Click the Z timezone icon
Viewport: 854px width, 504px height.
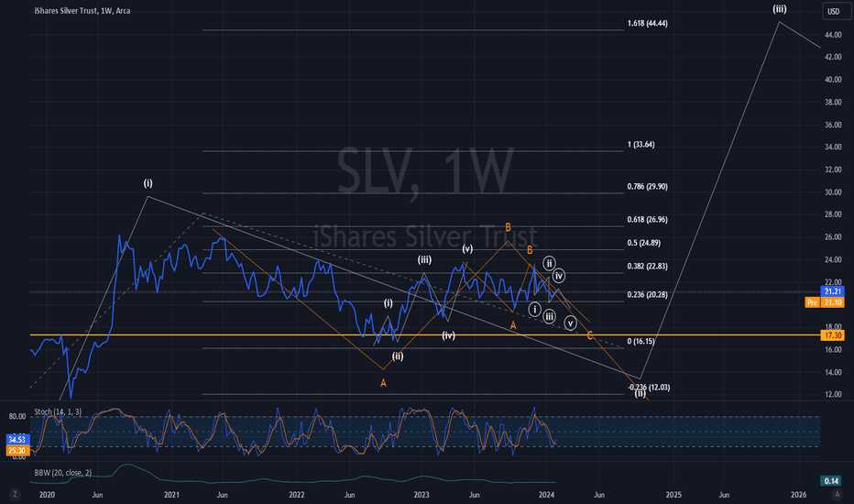[x=15, y=495]
